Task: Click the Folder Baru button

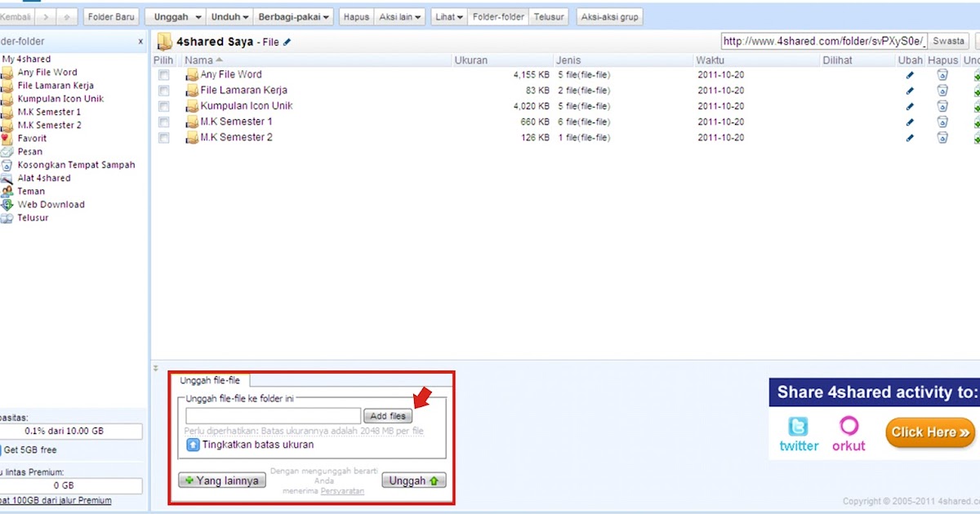Action: click(111, 16)
